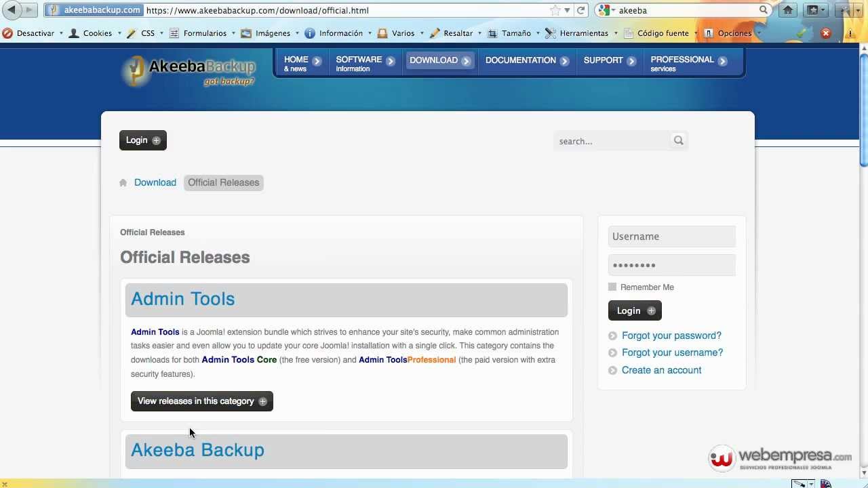Click the magnifier in the browser search box
Screen dimensions: 868x488
pyautogui.click(x=764, y=10)
